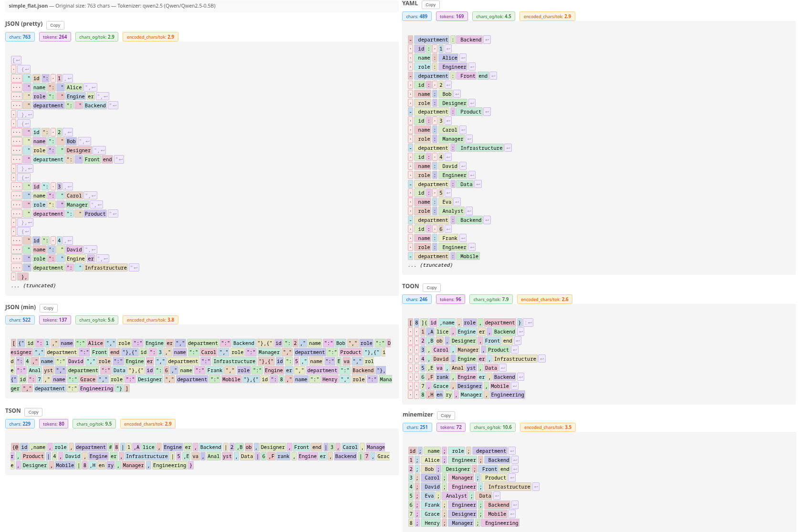Click the 'Infrastructure' token in JSON (pretty)
This screenshot has width=800, height=532.
pyautogui.click(x=106, y=268)
